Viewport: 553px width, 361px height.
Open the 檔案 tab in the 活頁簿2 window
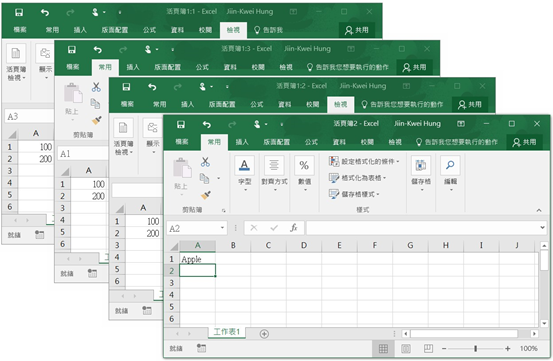pos(182,142)
